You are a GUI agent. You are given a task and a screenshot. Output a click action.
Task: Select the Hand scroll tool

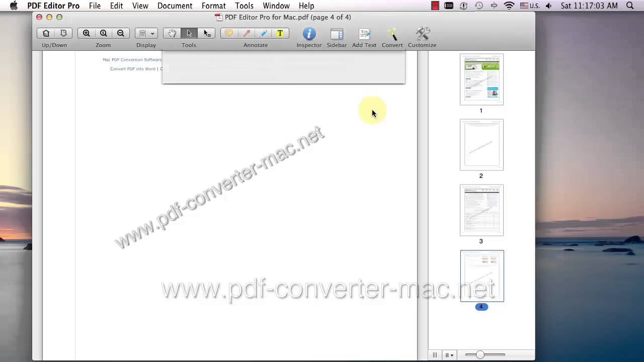coord(172,33)
